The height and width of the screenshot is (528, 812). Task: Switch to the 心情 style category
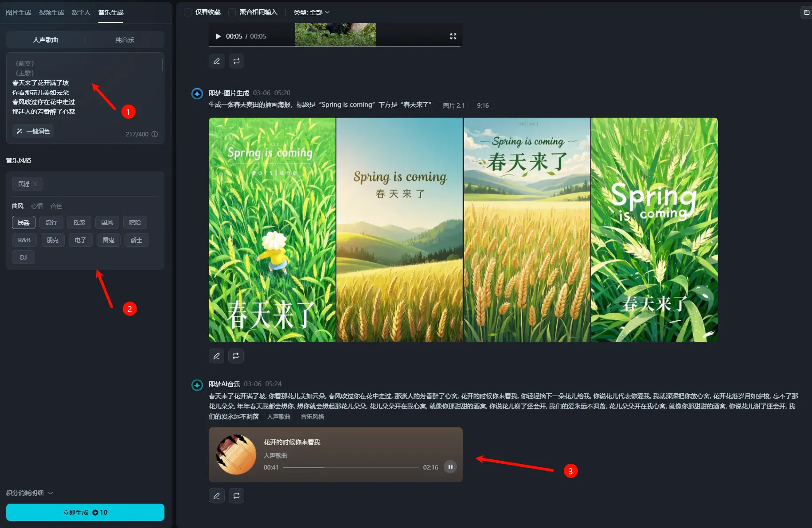(37, 206)
